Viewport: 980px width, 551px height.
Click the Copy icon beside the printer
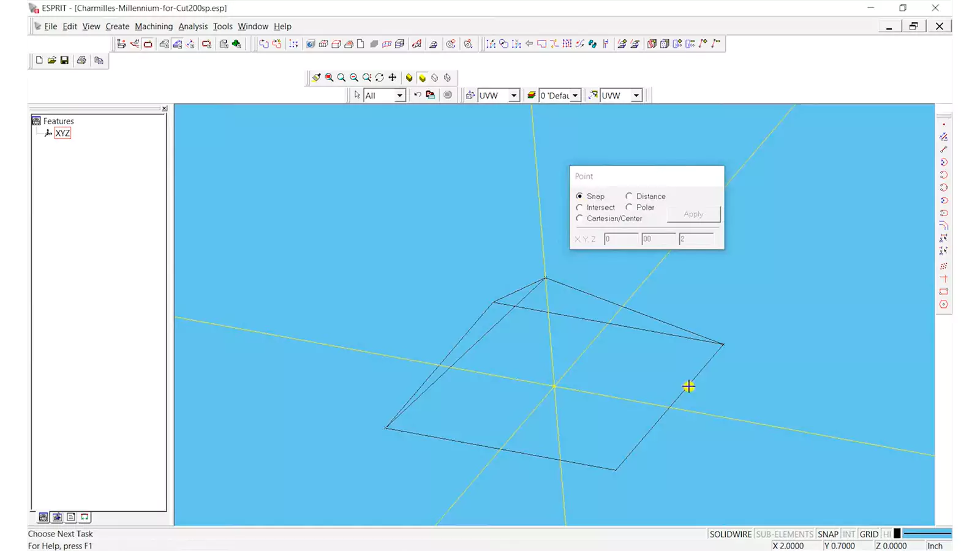[x=99, y=61]
